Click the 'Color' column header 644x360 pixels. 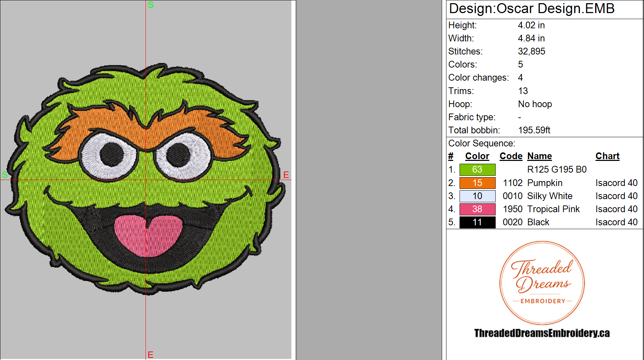tap(477, 156)
